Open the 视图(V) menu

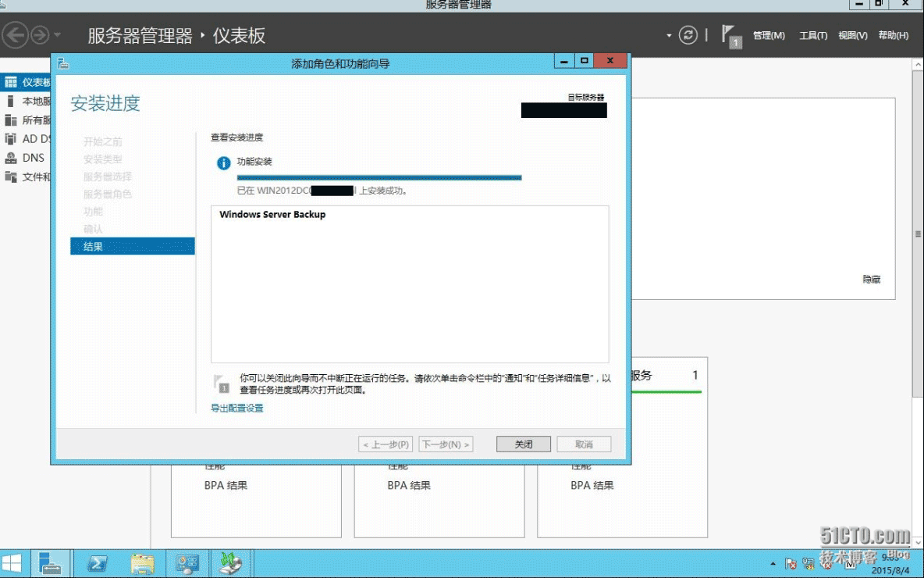tap(853, 35)
